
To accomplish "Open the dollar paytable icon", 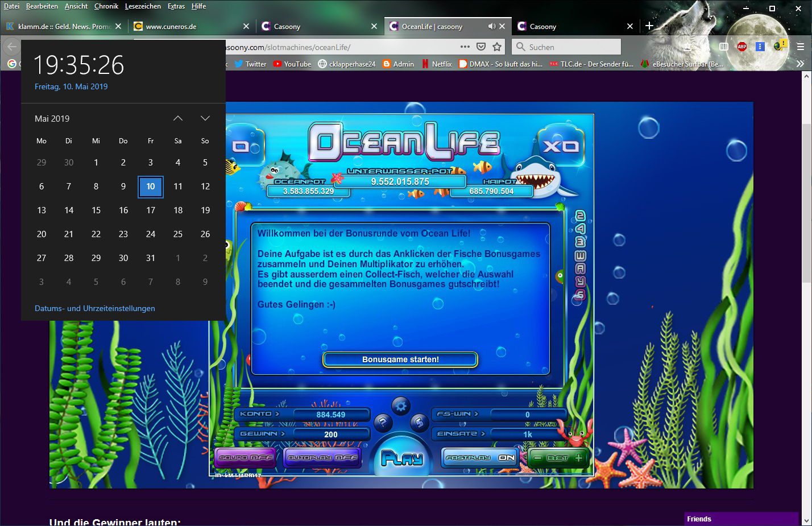I will click(x=419, y=422).
